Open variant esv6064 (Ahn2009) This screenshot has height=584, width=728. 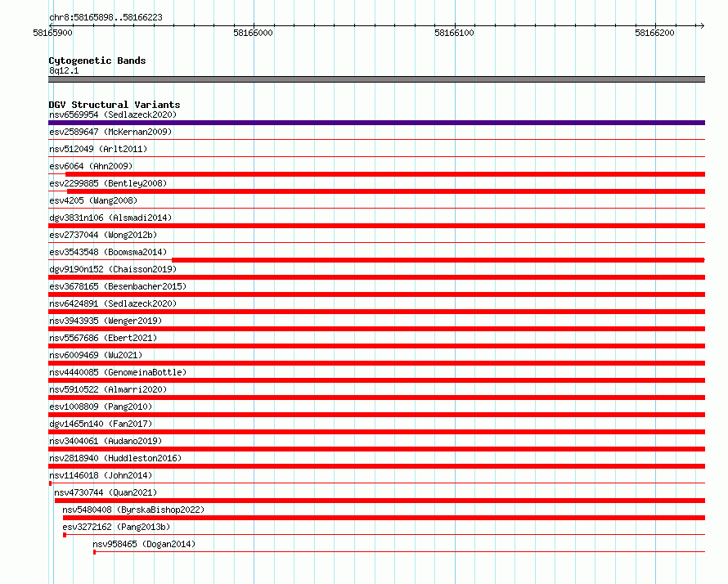[91, 166]
